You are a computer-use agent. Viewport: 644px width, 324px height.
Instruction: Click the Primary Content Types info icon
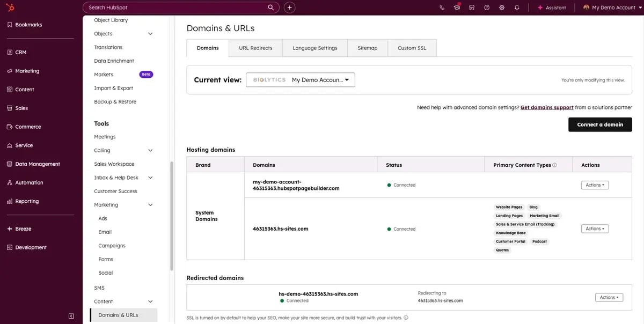[554, 165]
